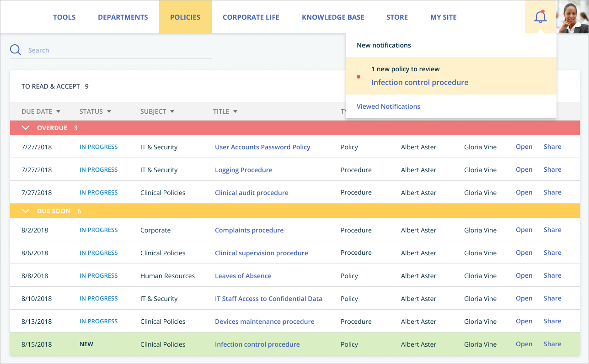Share the Leaves of Absence policy
The width and height of the screenshot is (589, 364).
pos(552,275)
